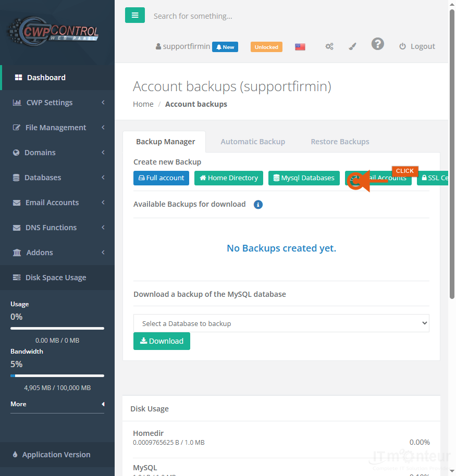Click the Mysql Databases backup button

tap(304, 178)
